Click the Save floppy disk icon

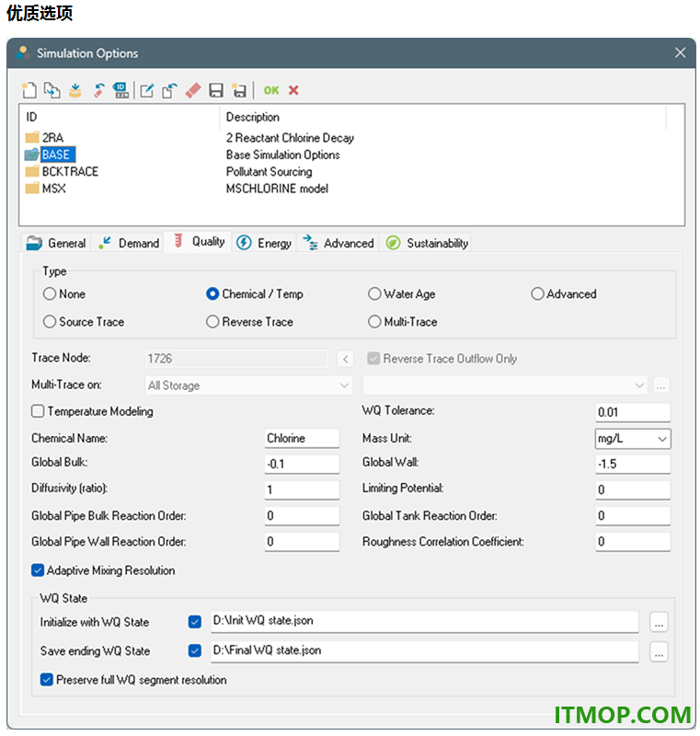(216, 90)
